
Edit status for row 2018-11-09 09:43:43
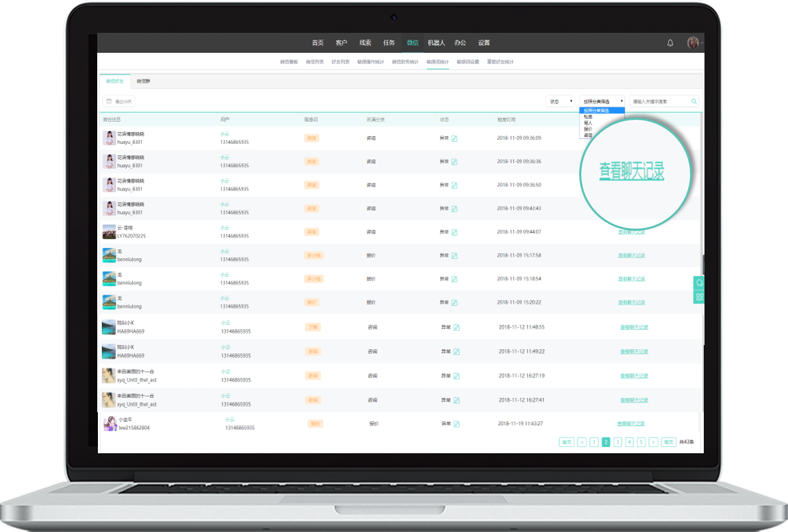coord(455,208)
